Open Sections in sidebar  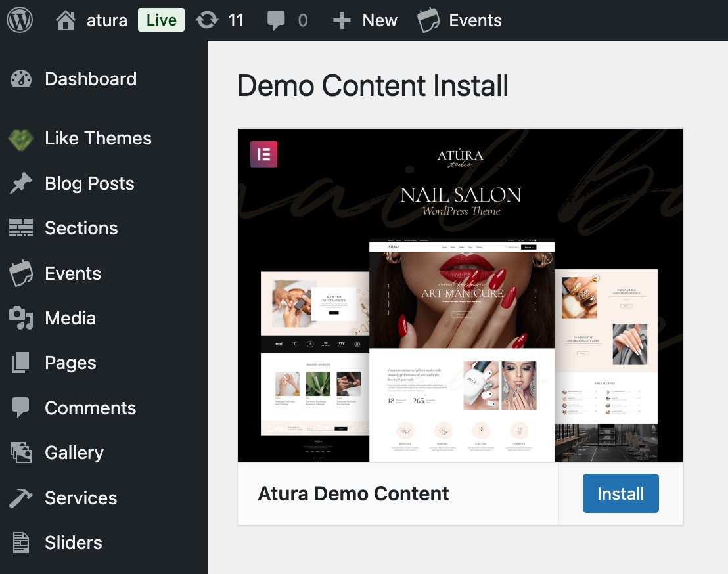coord(81,229)
